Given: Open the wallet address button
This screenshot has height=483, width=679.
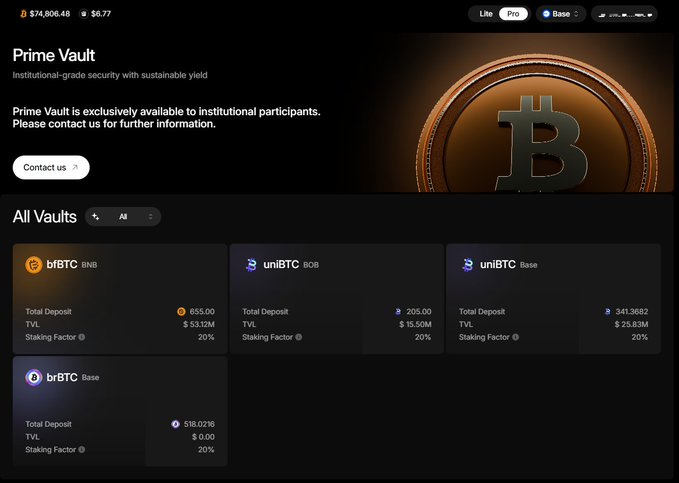Looking at the screenshot, I should tap(624, 14).
